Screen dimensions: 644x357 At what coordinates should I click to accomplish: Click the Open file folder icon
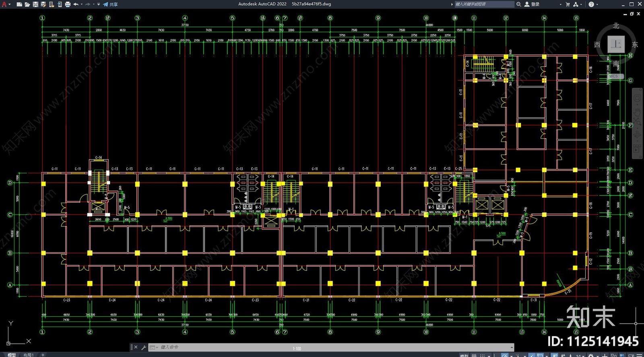pos(27,4)
